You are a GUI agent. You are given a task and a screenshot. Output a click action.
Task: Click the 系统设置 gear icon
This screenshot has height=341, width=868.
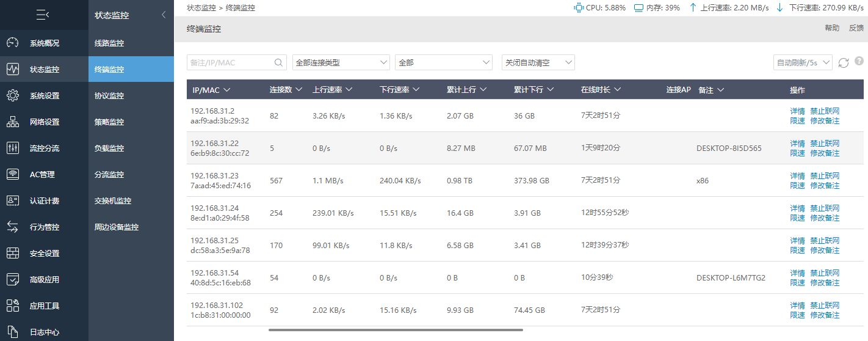tap(13, 96)
